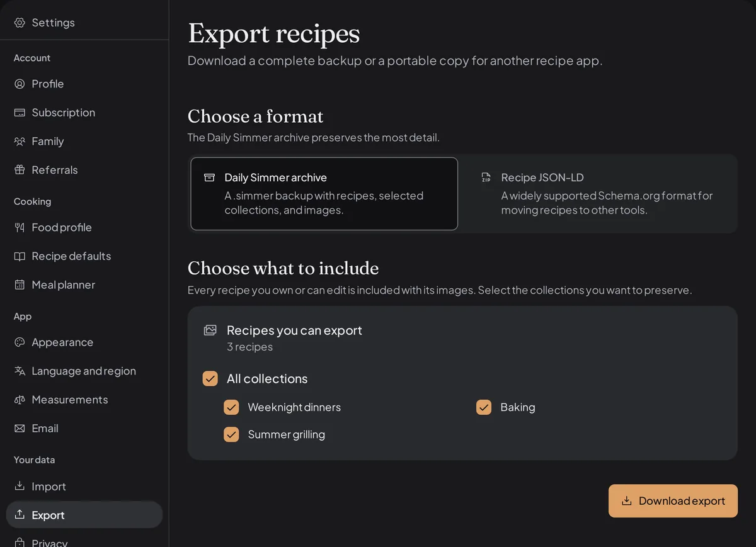The image size is (756, 547).
Task: Switch to the Import page
Action: [x=84, y=487]
